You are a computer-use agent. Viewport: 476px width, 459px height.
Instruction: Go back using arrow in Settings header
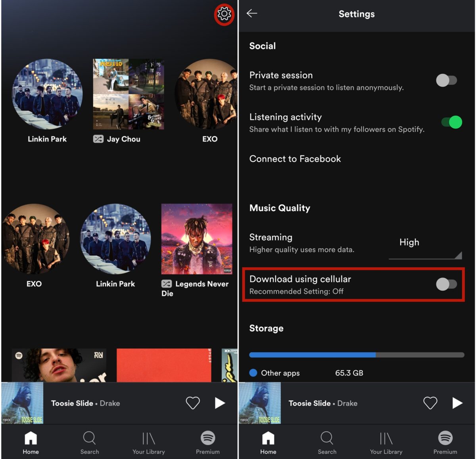tap(252, 13)
